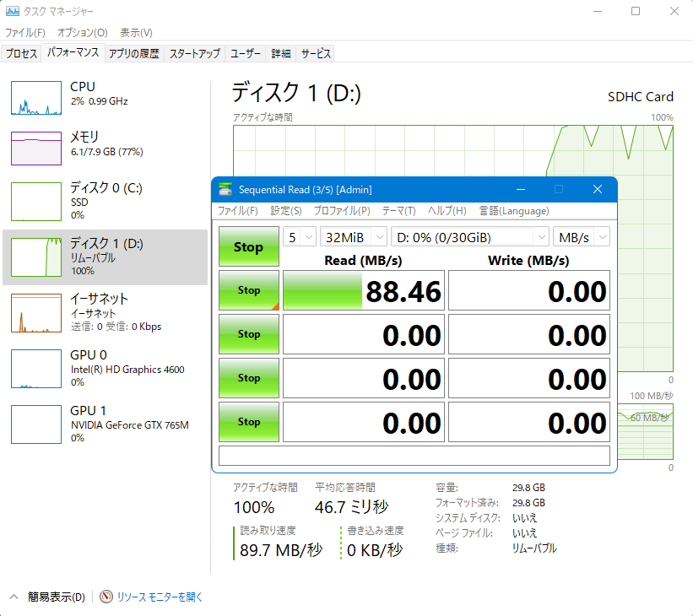This screenshot has width=693, height=616.
Task: Open the Task Manager View menu
Action: point(136,33)
